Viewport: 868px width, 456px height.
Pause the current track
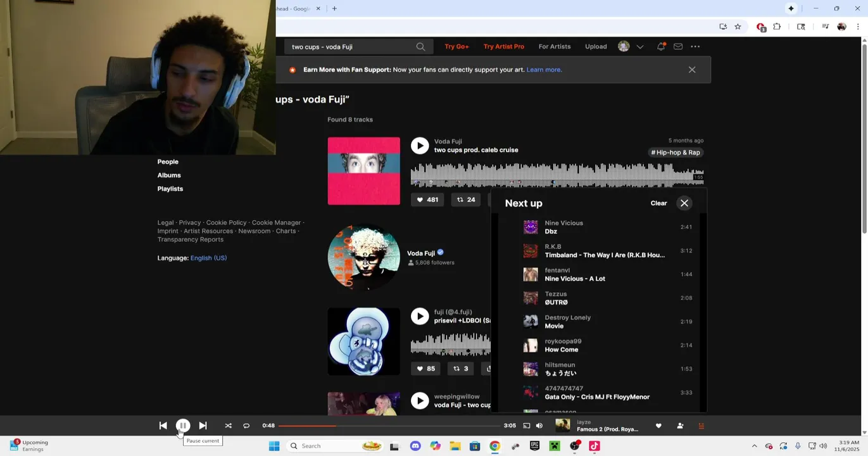click(x=182, y=426)
